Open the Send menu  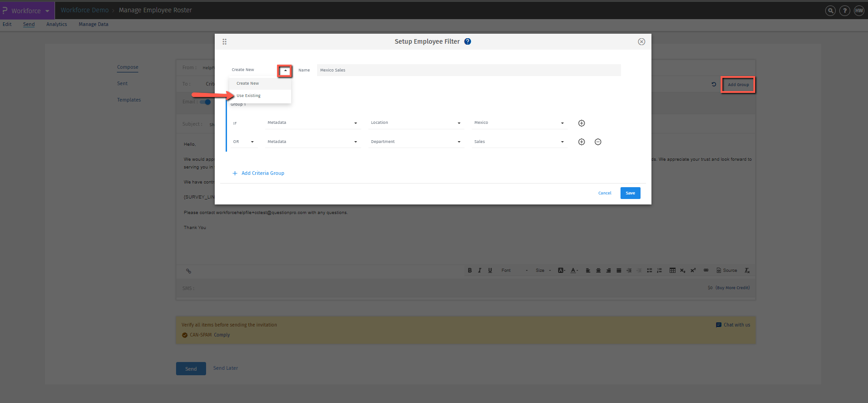pos(29,24)
